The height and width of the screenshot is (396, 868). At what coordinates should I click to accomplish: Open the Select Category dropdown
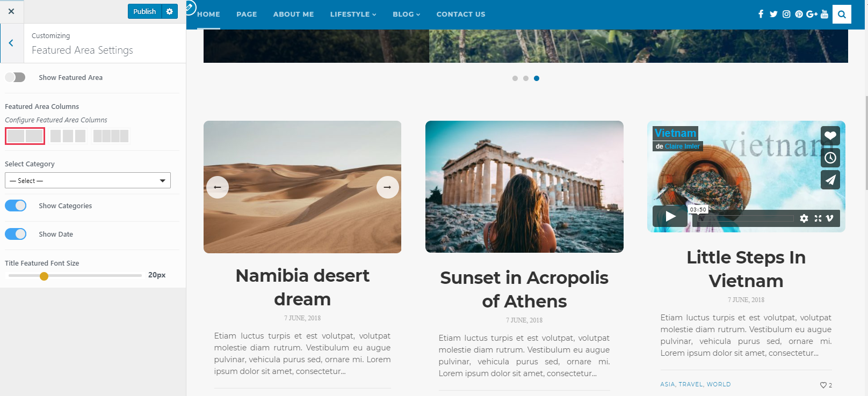pos(88,180)
